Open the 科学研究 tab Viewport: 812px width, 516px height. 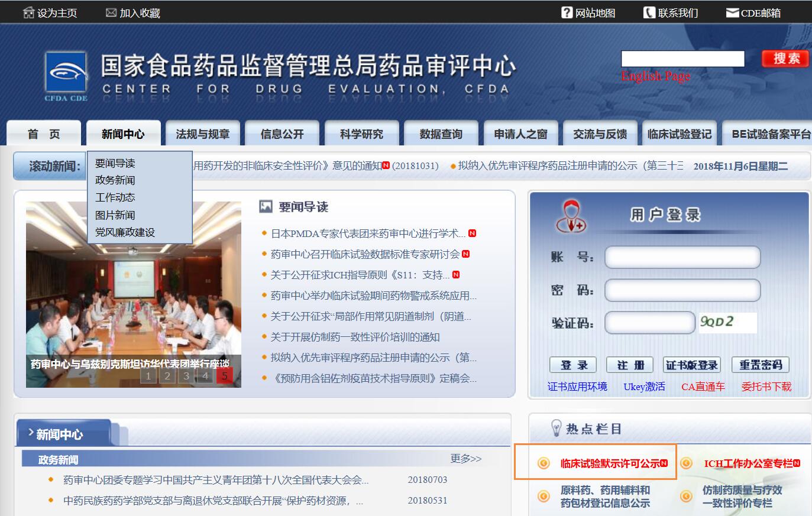point(361,134)
